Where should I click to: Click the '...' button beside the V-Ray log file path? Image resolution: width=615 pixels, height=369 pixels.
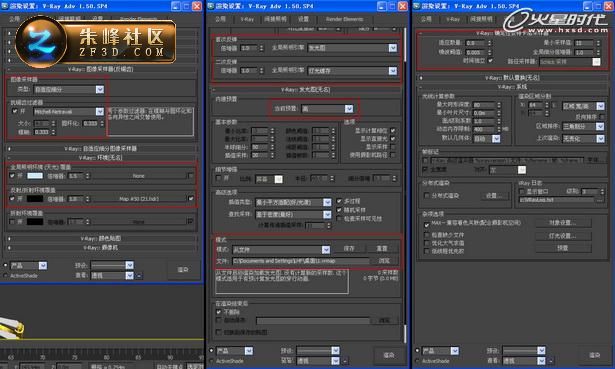click(599, 200)
